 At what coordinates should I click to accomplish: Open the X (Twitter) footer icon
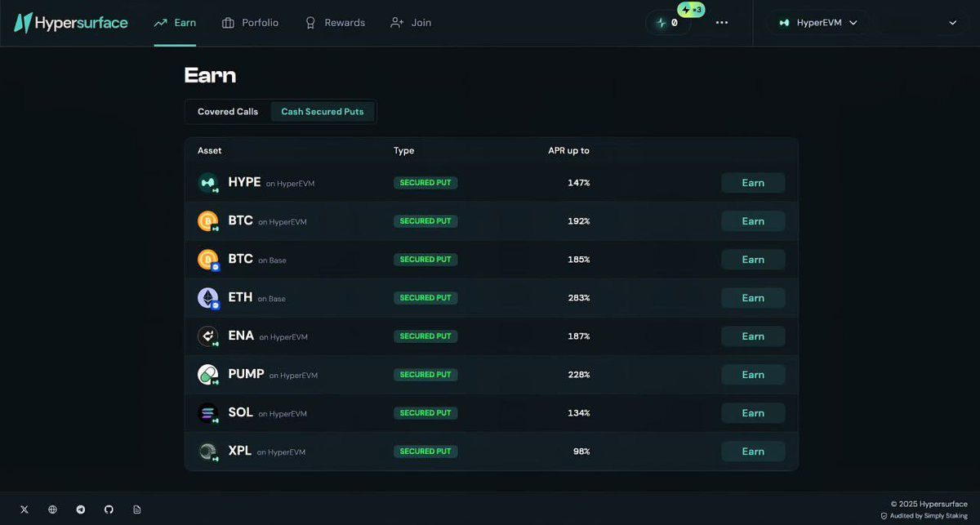click(x=24, y=509)
